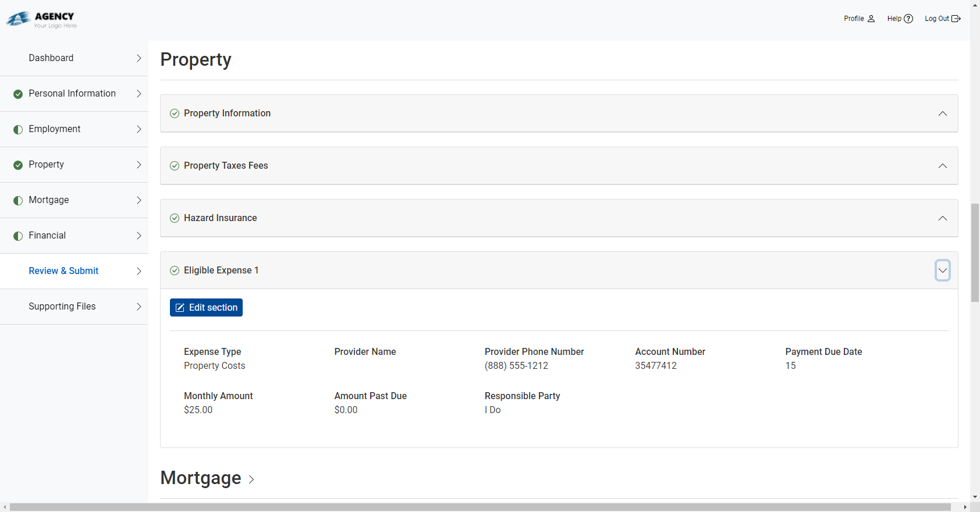The image size is (980, 512).
Task: Expand the Hazard Insurance panel chevron
Action: 942,218
